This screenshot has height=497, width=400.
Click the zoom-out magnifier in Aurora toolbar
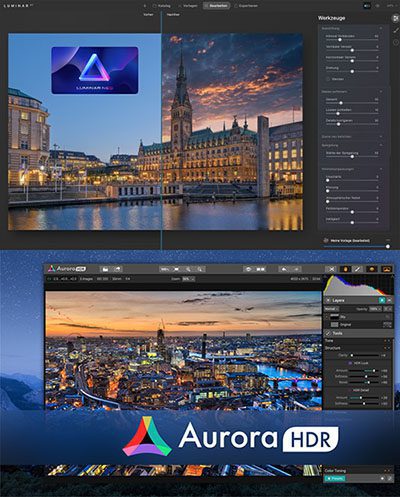click(188, 269)
